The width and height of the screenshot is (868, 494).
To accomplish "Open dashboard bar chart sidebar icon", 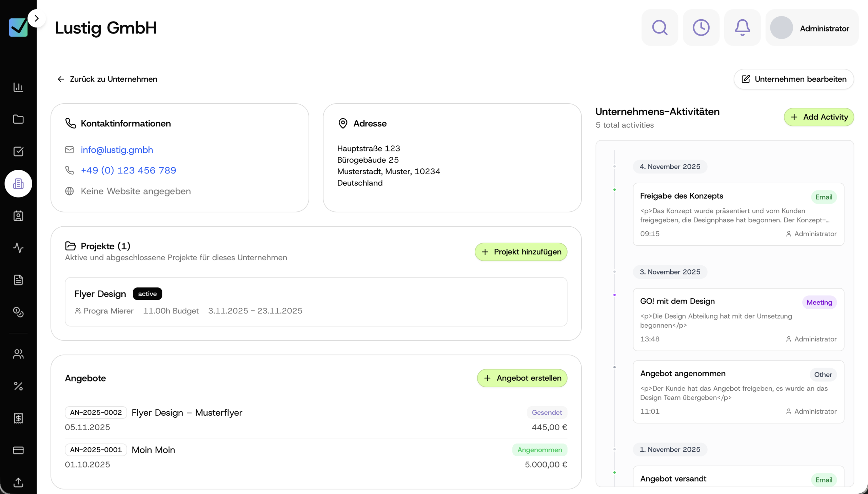I will 18,87.
